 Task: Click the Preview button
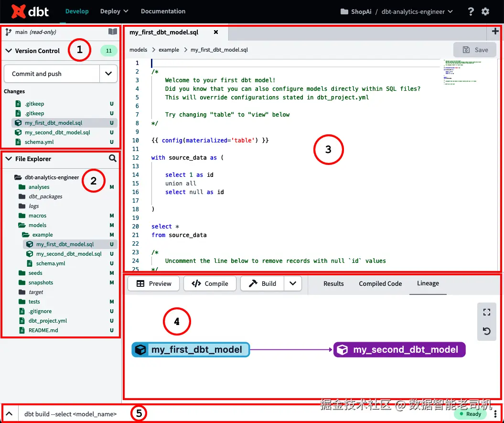pyautogui.click(x=154, y=283)
